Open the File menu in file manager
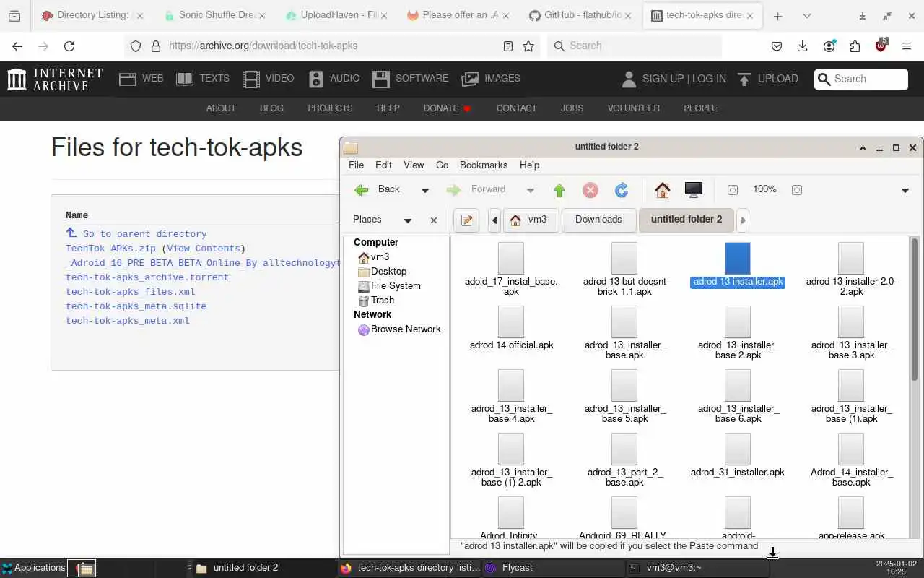Screen dimensions: 924x578 [357, 165]
